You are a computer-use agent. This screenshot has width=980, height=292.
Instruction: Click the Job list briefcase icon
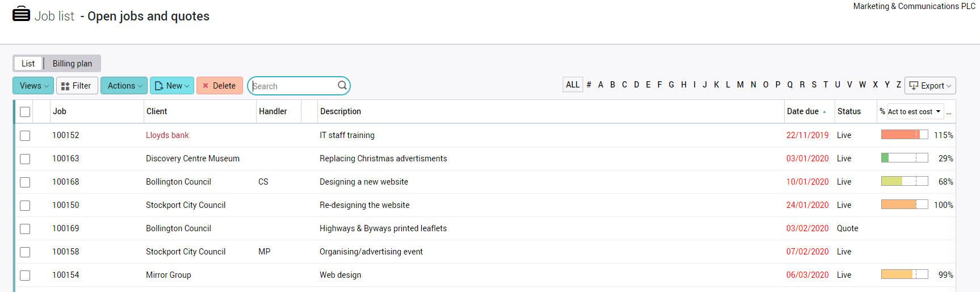coord(21,14)
